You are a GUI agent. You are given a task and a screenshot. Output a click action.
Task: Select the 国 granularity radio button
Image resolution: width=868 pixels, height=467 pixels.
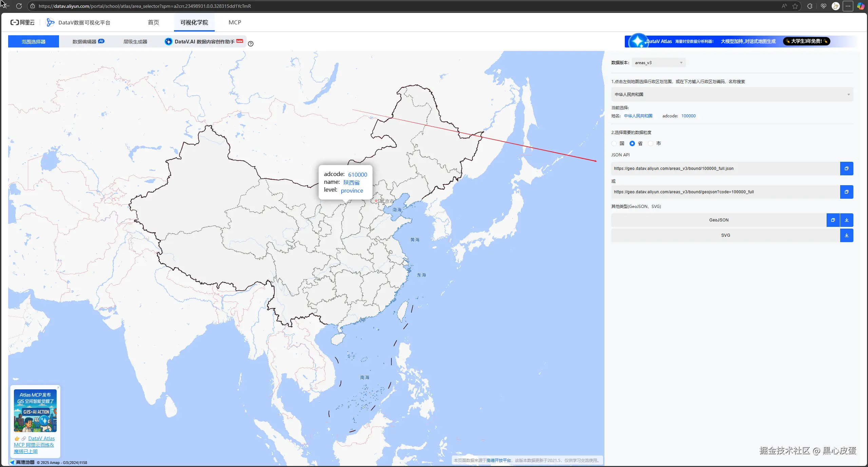(614, 143)
